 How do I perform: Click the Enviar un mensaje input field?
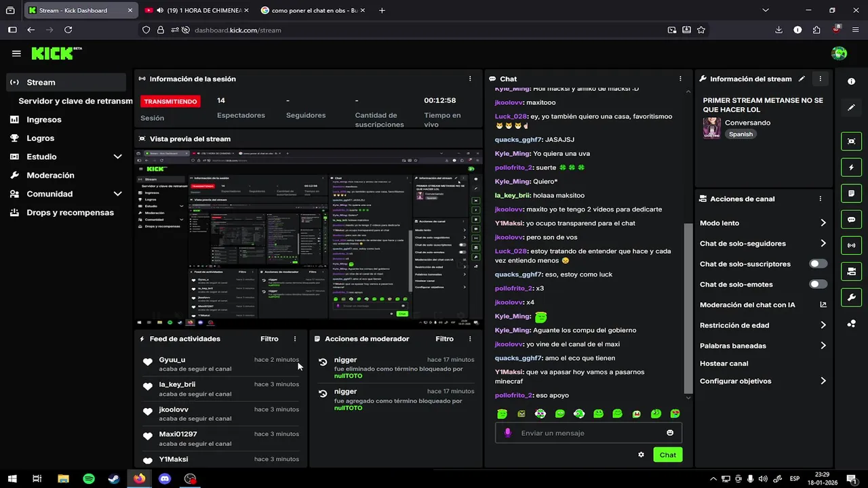[x=589, y=433]
